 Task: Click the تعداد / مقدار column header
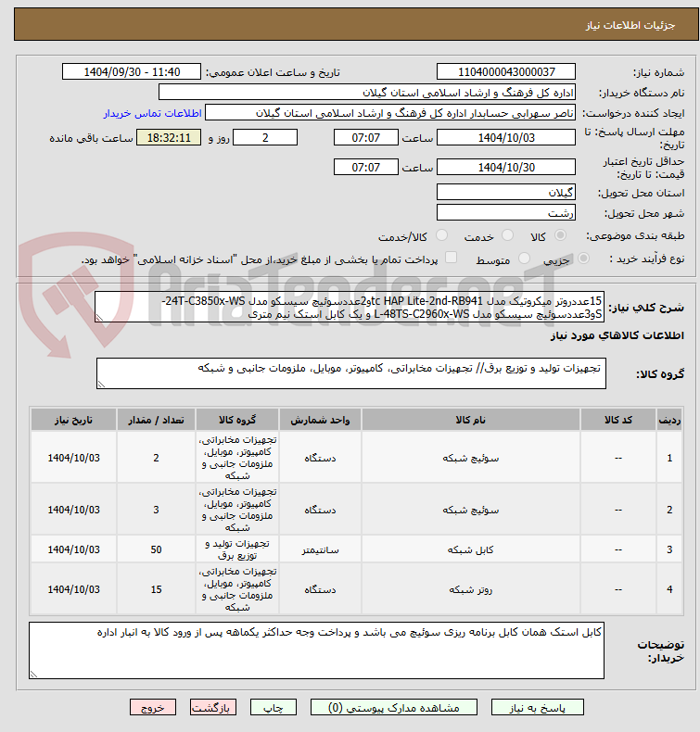[156, 420]
